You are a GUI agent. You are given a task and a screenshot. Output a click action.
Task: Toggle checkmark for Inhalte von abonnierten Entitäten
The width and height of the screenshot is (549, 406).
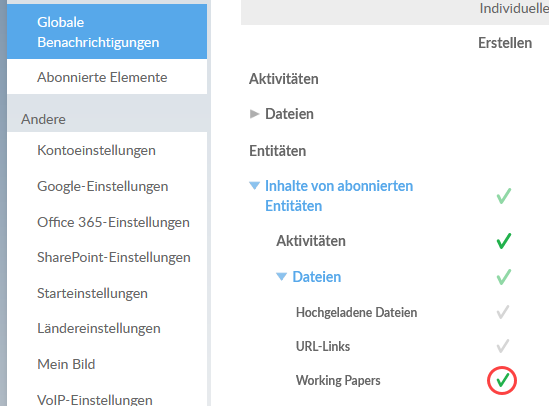pos(504,196)
